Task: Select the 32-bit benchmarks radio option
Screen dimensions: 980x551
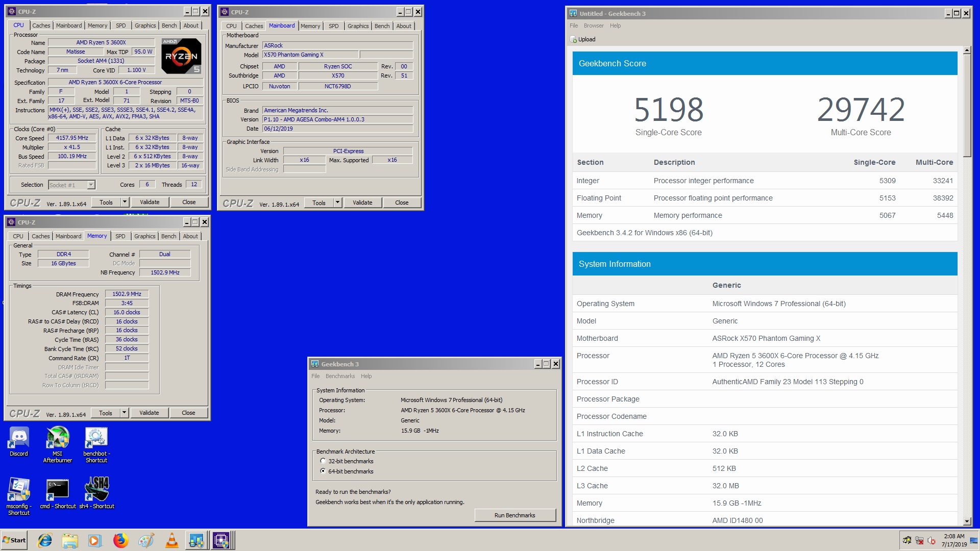Action: tap(323, 461)
